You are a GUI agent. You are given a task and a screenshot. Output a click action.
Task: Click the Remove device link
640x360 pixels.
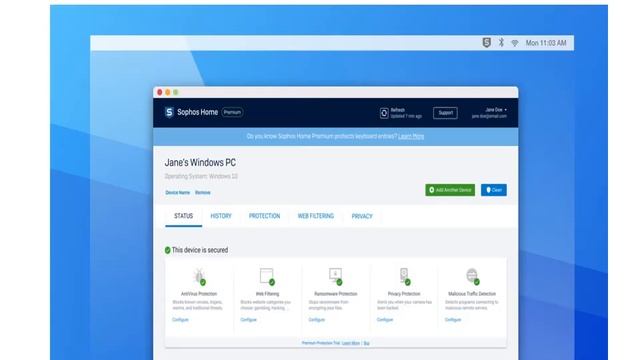[x=203, y=193]
